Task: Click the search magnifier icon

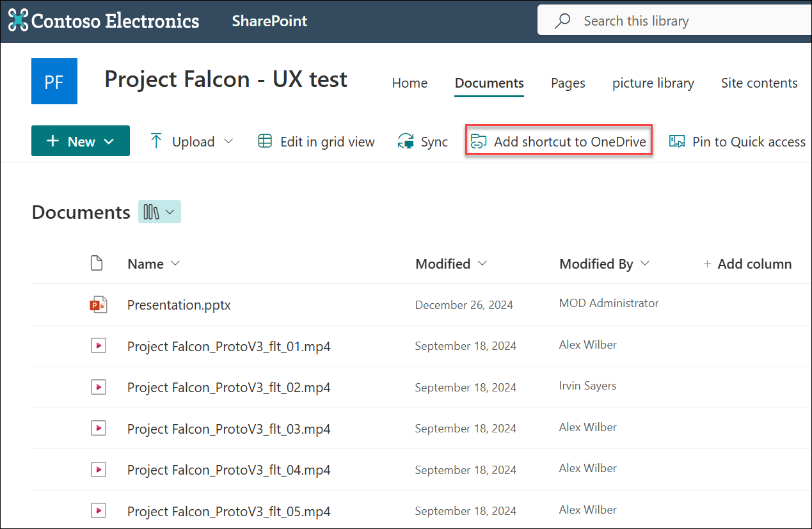Action: point(562,20)
